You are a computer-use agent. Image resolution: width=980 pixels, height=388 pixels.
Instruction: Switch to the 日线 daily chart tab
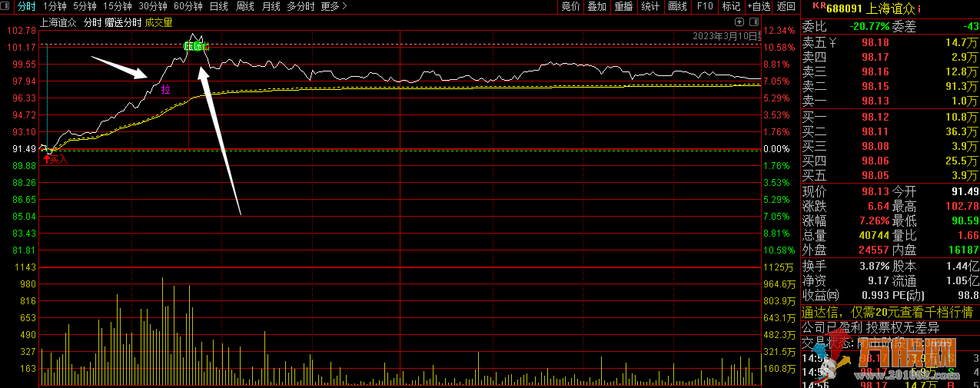219,6
